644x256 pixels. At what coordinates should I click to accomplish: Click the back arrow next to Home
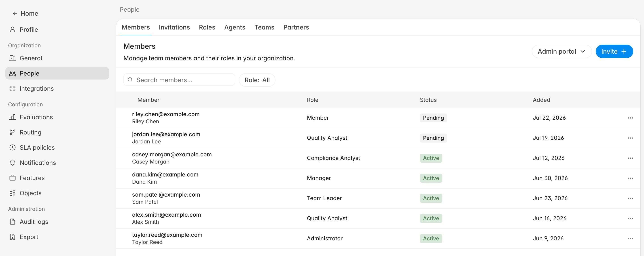tap(15, 13)
